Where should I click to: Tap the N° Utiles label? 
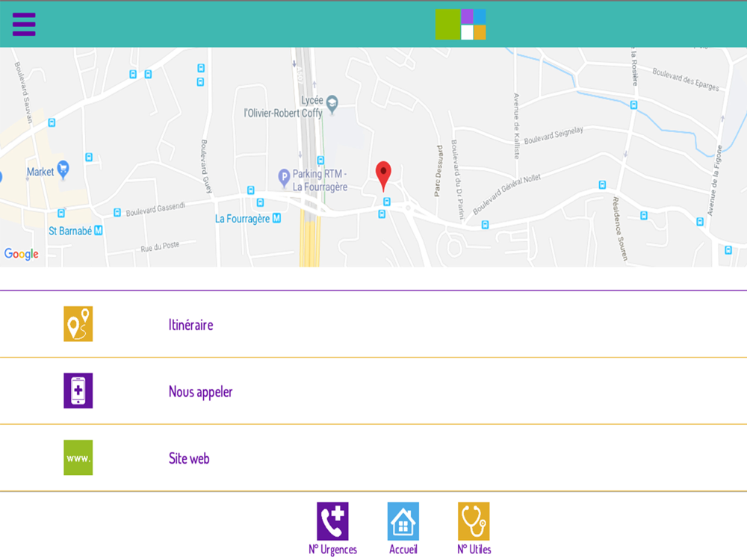coord(474,549)
